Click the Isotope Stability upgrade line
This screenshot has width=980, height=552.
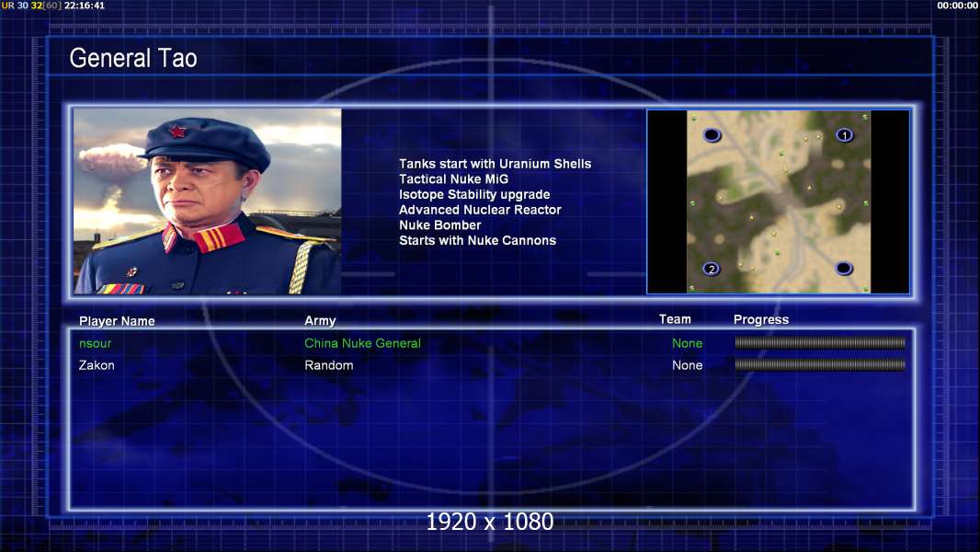click(x=474, y=194)
